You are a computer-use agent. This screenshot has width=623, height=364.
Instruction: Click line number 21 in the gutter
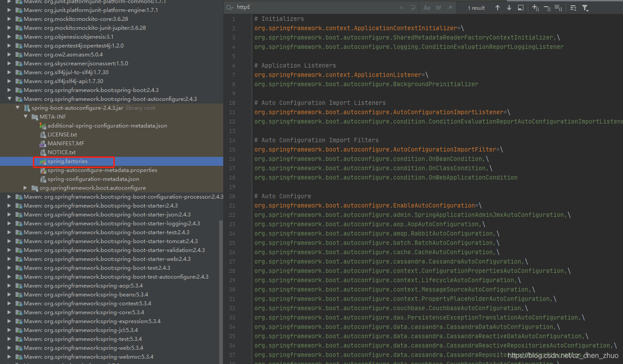coord(232,205)
